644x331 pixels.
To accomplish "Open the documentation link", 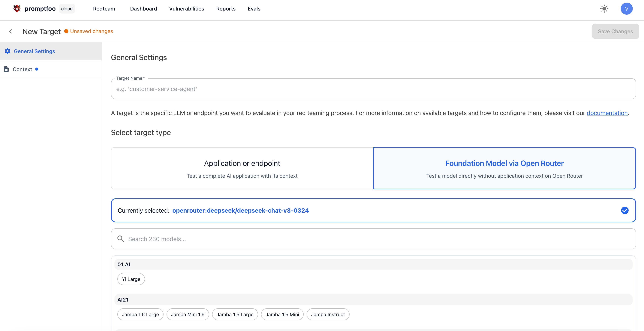I will tap(607, 113).
